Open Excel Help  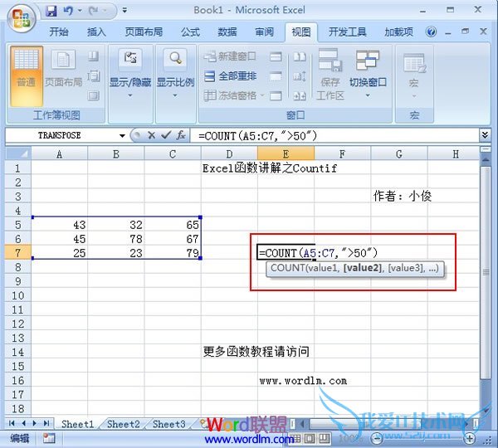pos(431,32)
